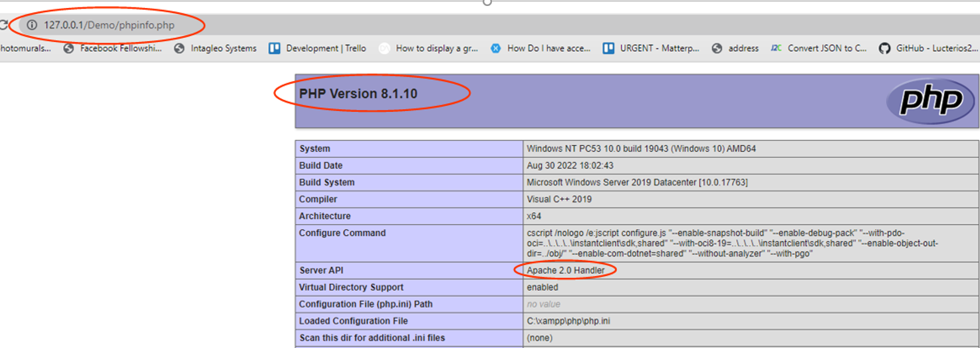Click the 'PHP Version 8.1.10' heading

pos(358,94)
